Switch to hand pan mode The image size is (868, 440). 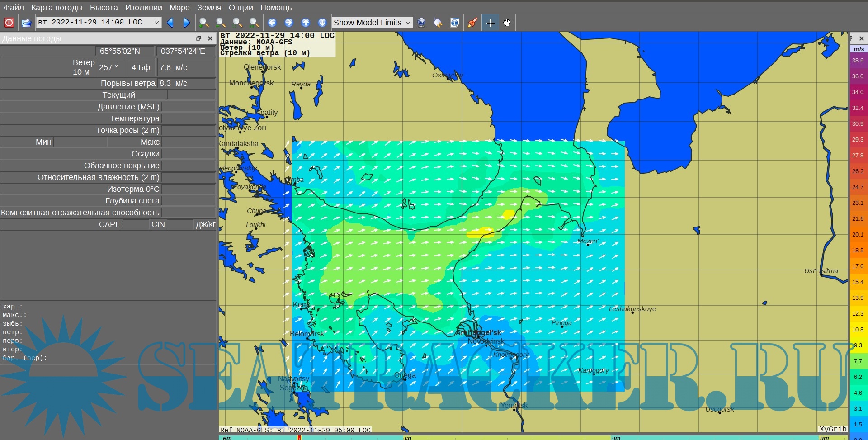coord(507,23)
